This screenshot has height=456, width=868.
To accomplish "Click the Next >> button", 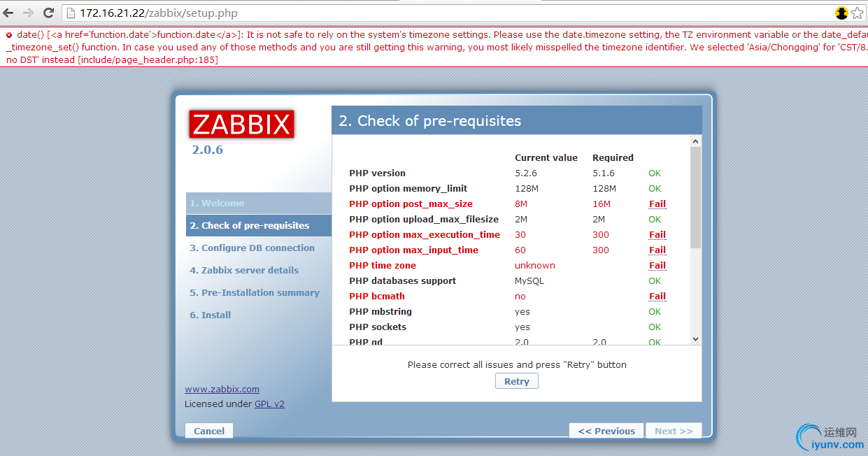I will coord(674,431).
